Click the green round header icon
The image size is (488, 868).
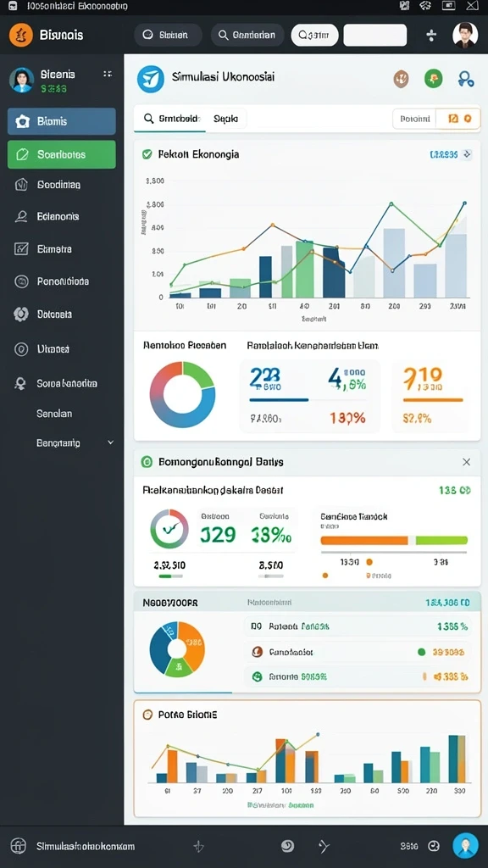point(433,79)
